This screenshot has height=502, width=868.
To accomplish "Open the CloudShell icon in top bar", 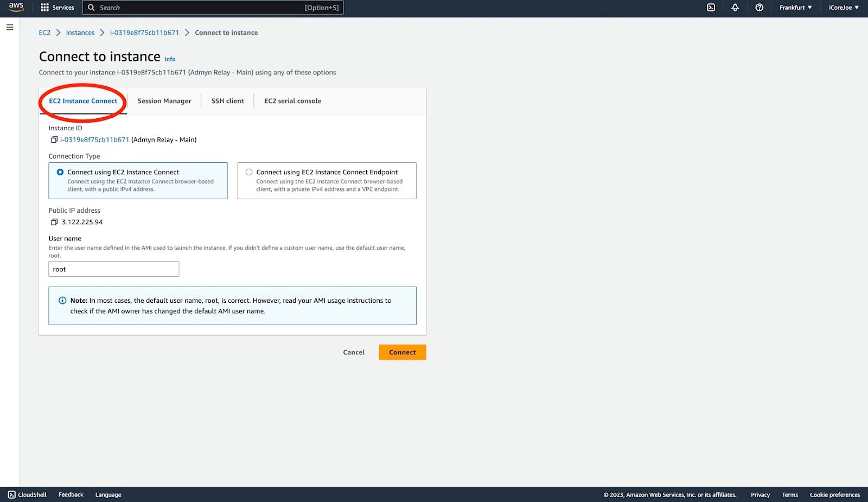I will click(711, 8).
